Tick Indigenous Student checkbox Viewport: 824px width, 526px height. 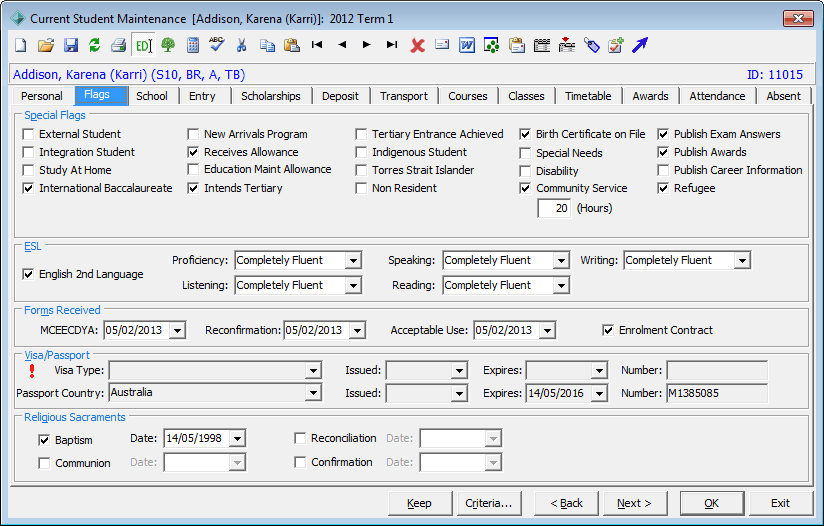[x=361, y=152]
